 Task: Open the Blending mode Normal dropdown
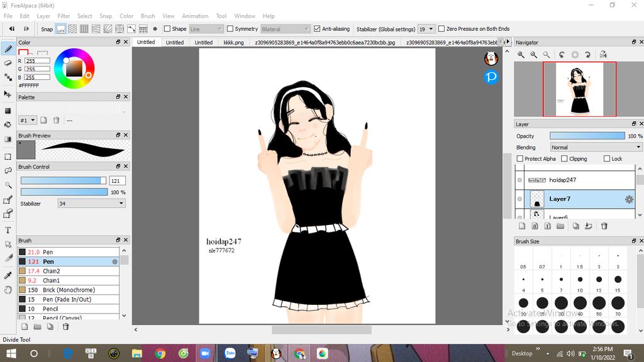(596, 147)
